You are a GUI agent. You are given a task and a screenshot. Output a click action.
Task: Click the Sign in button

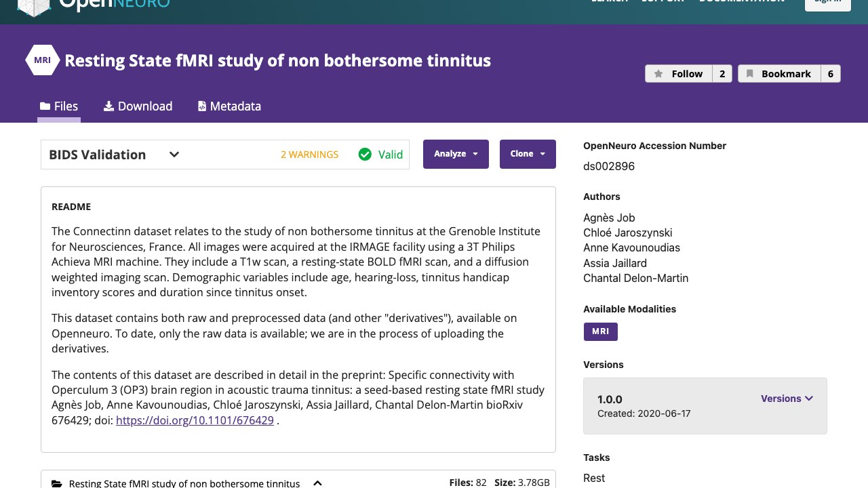point(827,2)
